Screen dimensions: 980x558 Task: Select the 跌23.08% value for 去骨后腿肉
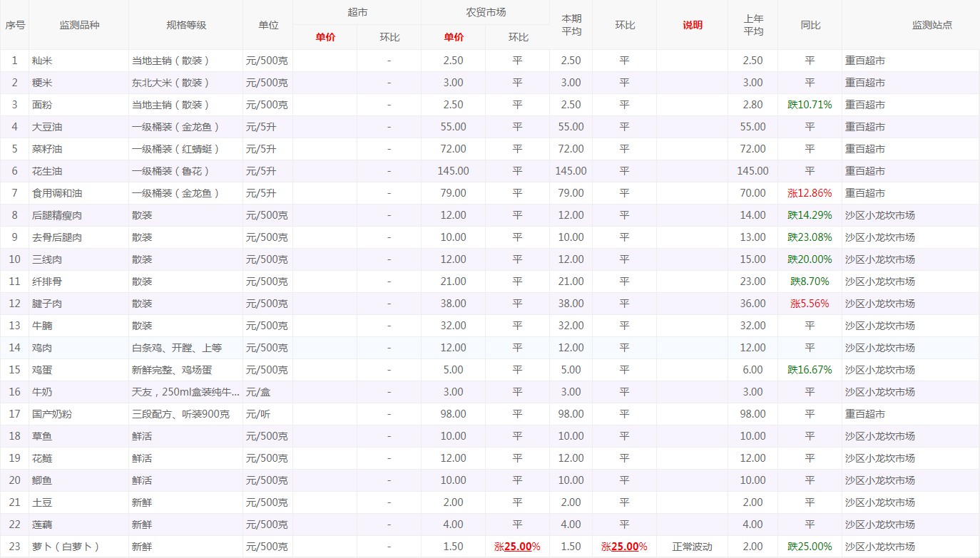[x=810, y=237]
